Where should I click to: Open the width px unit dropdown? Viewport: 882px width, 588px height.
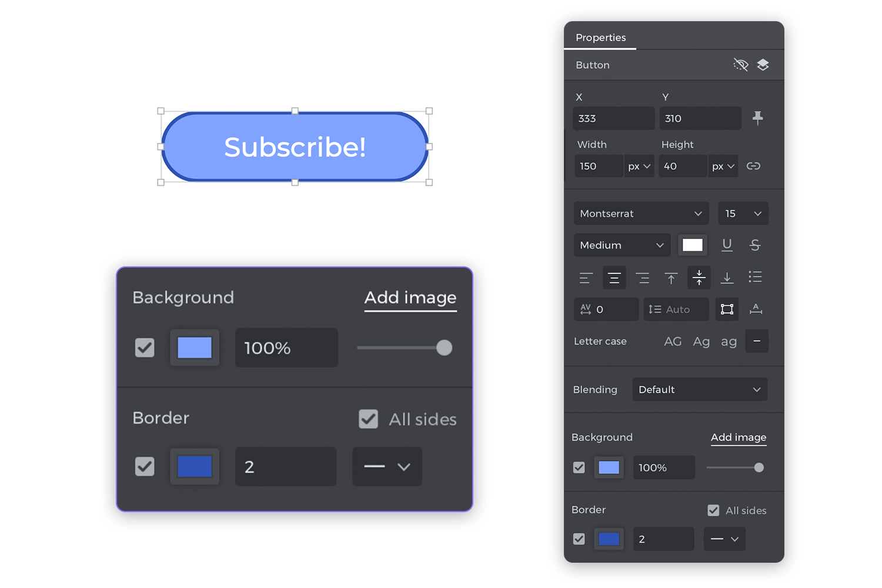[639, 166]
